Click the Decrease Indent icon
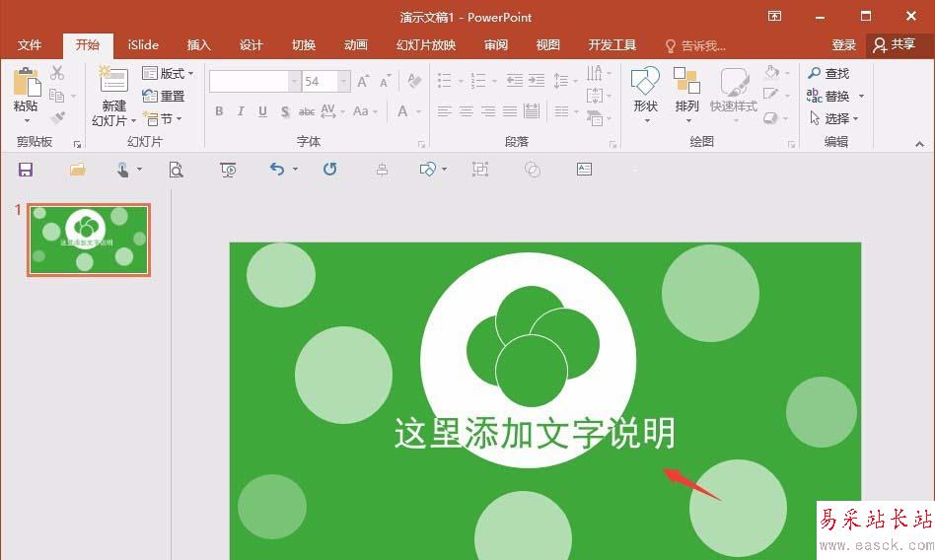The height and width of the screenshot is (560, 935). click(x=515, y=81)
